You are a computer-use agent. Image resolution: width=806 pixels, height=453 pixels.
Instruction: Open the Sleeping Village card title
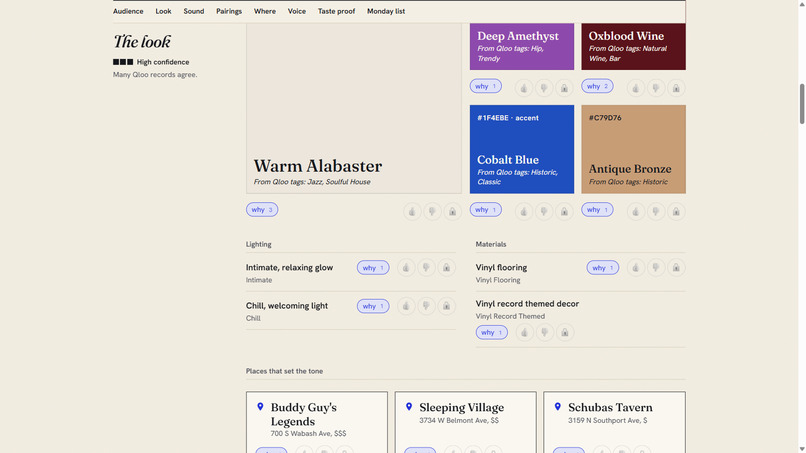462,407
